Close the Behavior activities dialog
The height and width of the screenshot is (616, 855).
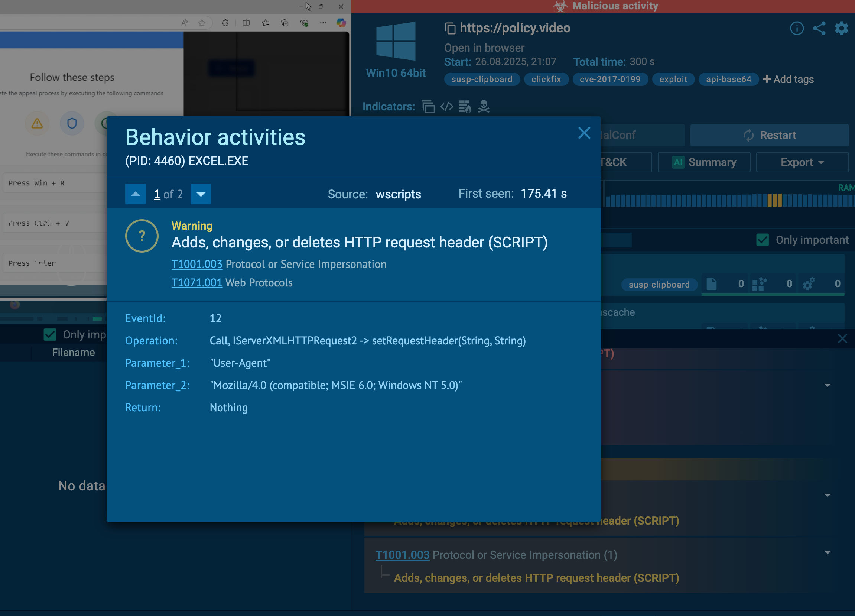point(584,133)
